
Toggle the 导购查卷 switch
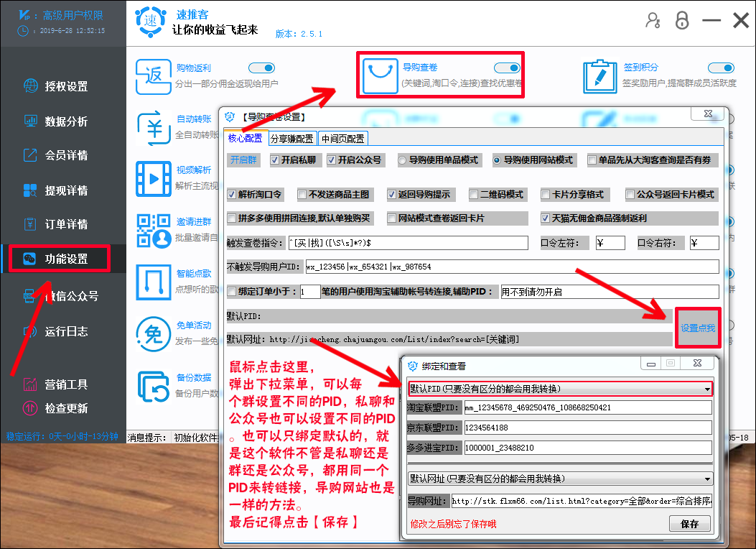click(x=507, y=68)
